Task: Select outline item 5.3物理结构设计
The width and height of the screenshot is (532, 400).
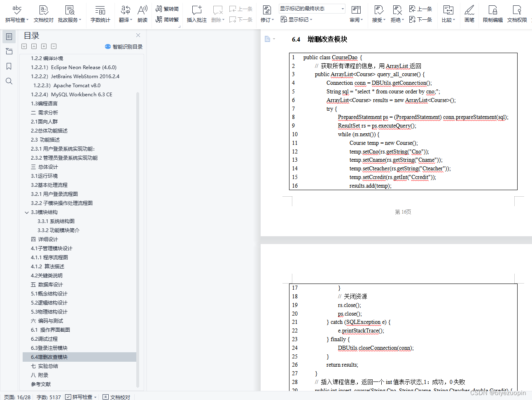Action: pyautogui.click(x=49, y=312)
